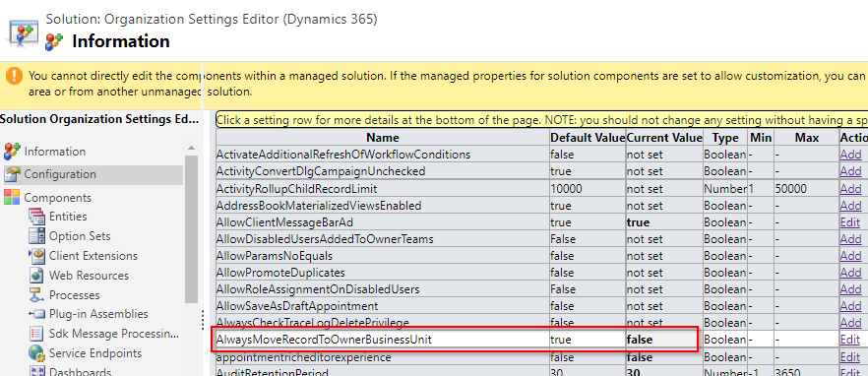868x376 pixels.
Task: Click default value 10000 of ActivityRollupChildRecordLimit
Action: (566, 189)
